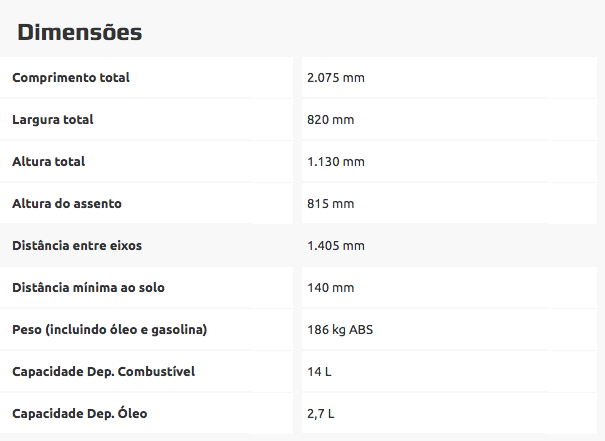
Task: Click the 1.130 mm height value
Action: 336,161
